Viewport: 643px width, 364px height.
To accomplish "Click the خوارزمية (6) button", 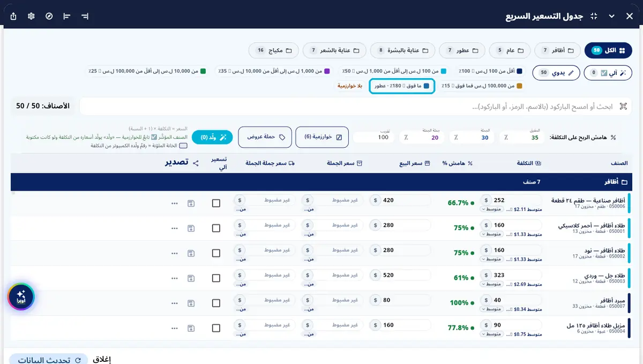I will tap(322, 137).
